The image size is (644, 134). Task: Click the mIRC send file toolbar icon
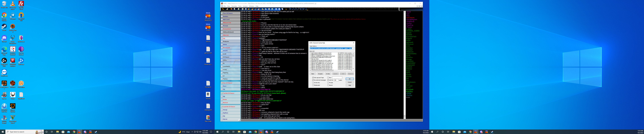[x=252, y=9]
